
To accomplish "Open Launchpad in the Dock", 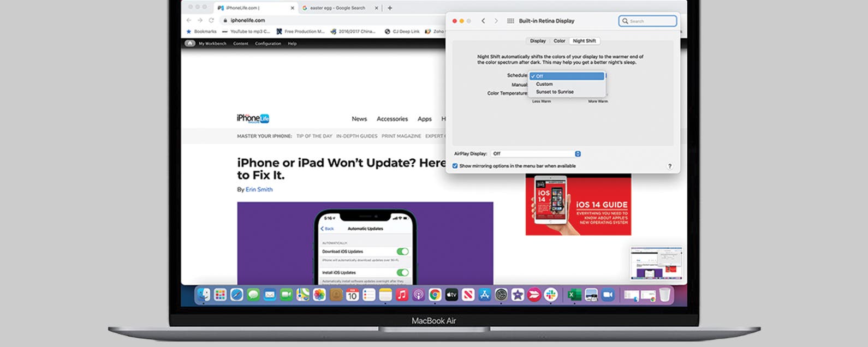I will pos(220,295).
